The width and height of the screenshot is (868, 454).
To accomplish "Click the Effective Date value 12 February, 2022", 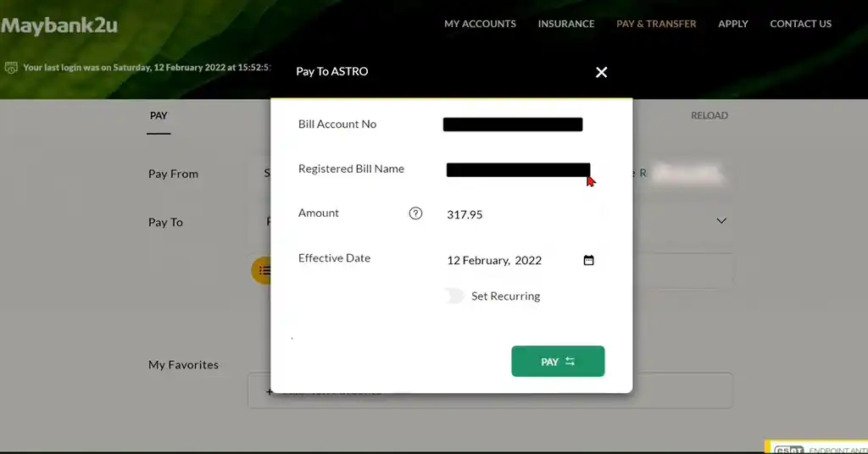I will 494,260.
